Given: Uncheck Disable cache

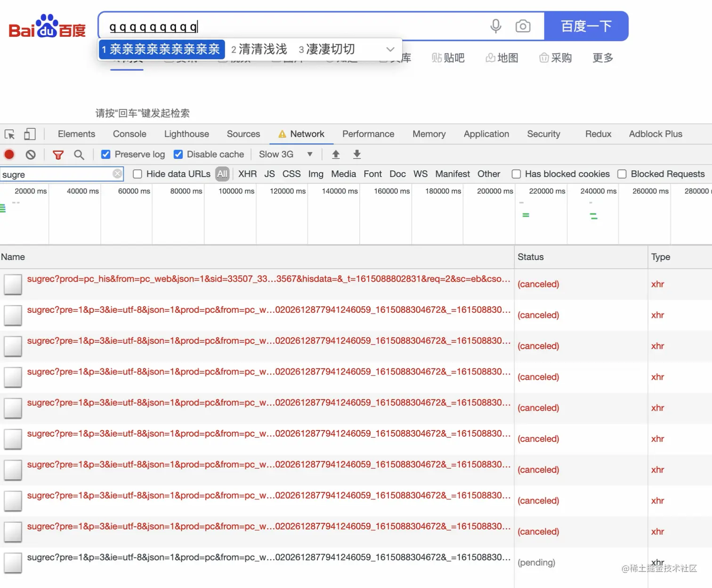Looking at the screenshot, I should tap(178, 154).
